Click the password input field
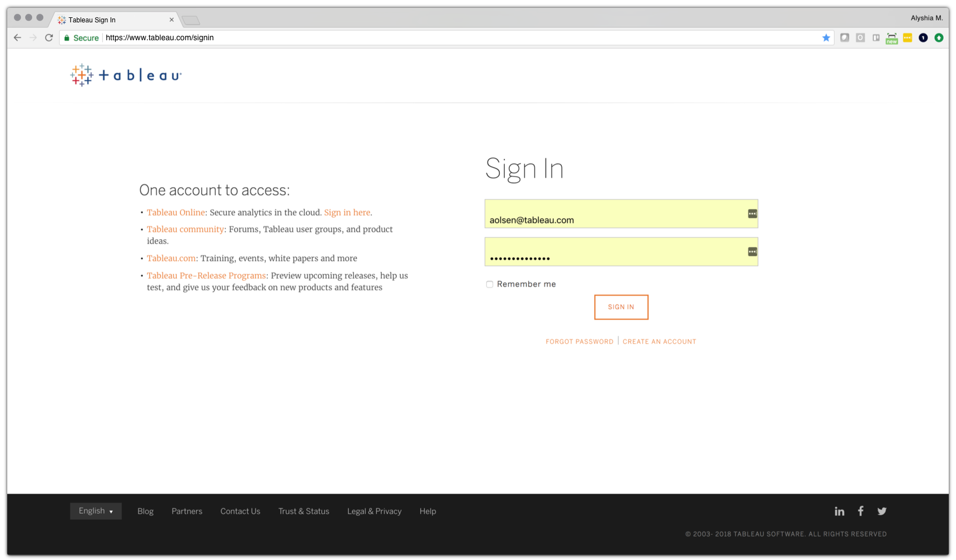956x560 pixels. coord(621,251)
